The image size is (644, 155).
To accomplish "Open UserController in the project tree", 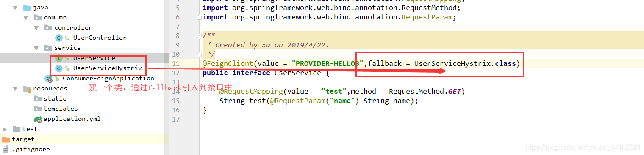I will tap(100, 38).
